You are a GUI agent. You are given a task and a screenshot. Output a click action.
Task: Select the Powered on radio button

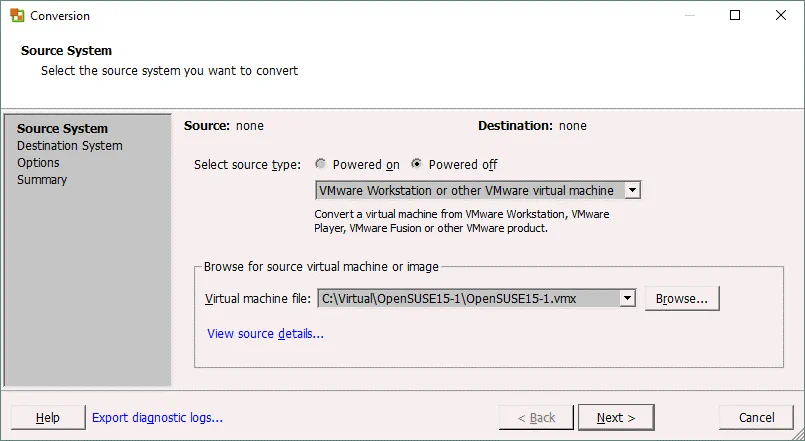coord(321,165)
